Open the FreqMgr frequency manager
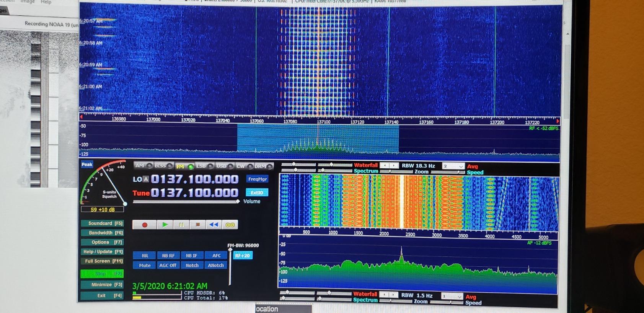This screenshot has height=313, width=644. (x=257, y=179)
